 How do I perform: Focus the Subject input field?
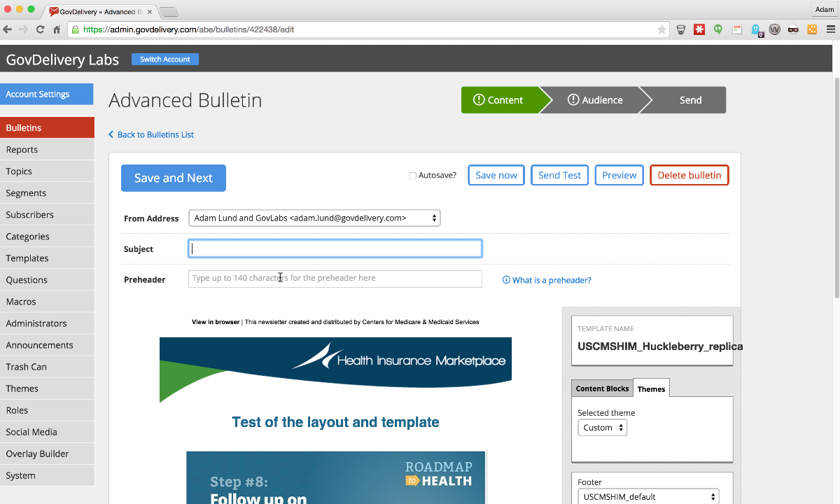pos(335,248)
